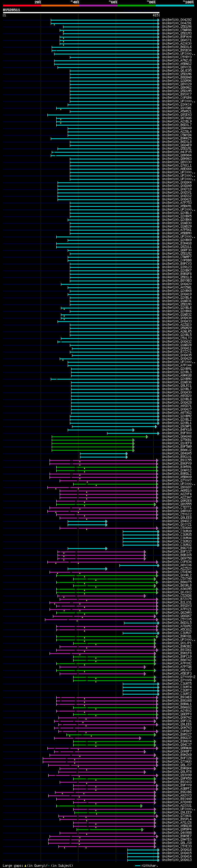197x868 pixels.
Task: Select the UniRef100_Q9XGD7 label
Action: click(x=177, y=487)
